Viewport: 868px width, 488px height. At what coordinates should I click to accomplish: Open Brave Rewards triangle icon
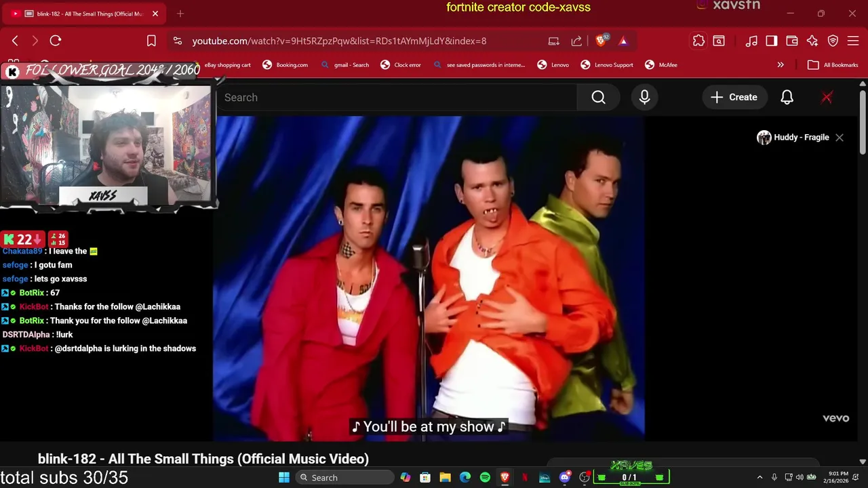pyautogui.click(x=623, y=41)
